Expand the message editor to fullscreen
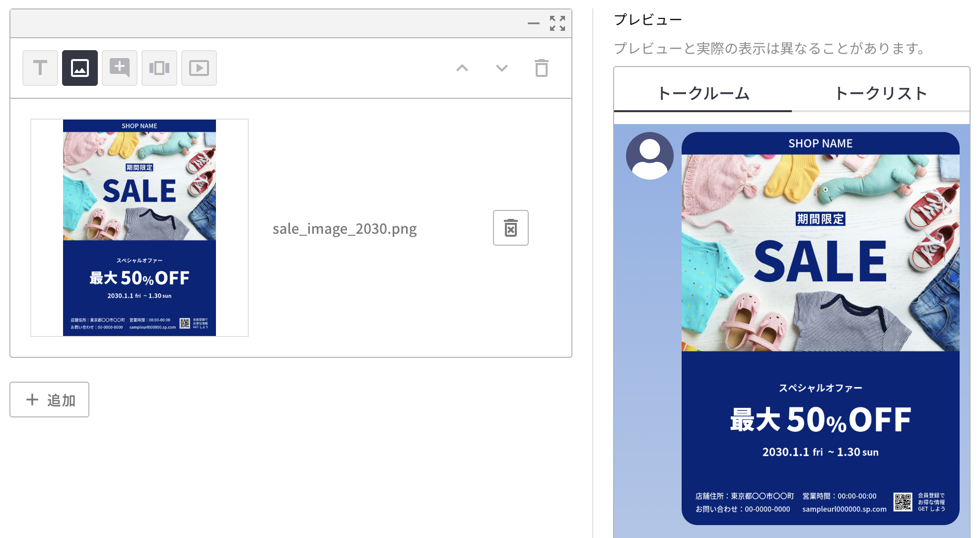The image size is (980, 538). tap(558, 23)
